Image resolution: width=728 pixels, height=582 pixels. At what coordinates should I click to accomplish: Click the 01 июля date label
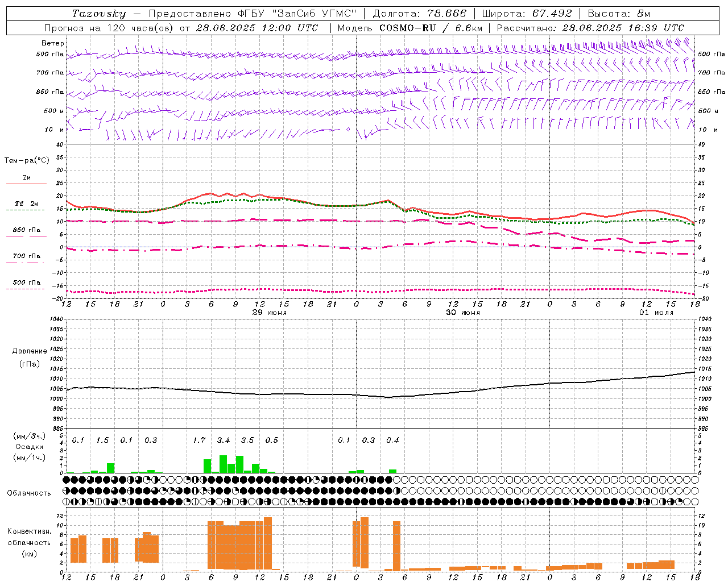click(x=656, y=313)
